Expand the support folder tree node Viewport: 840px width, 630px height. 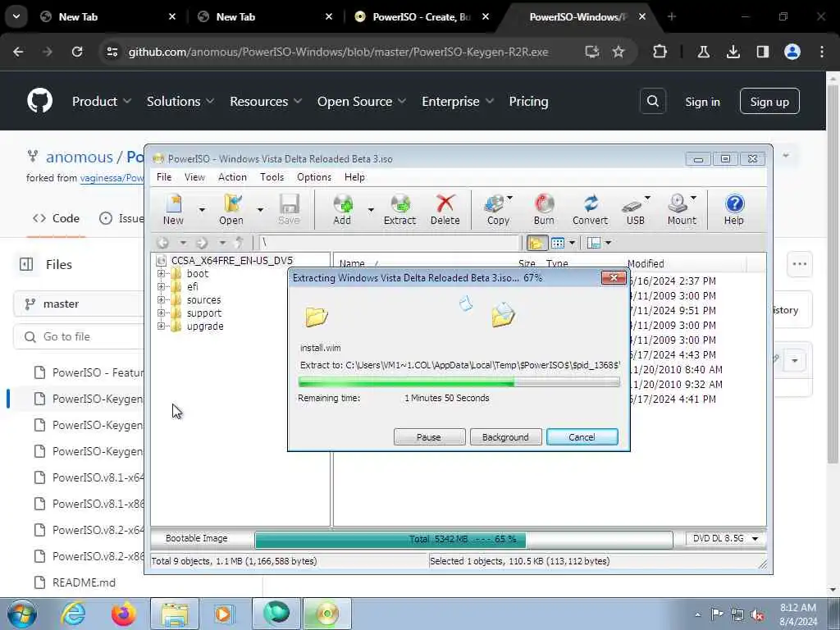pos(161,313)
